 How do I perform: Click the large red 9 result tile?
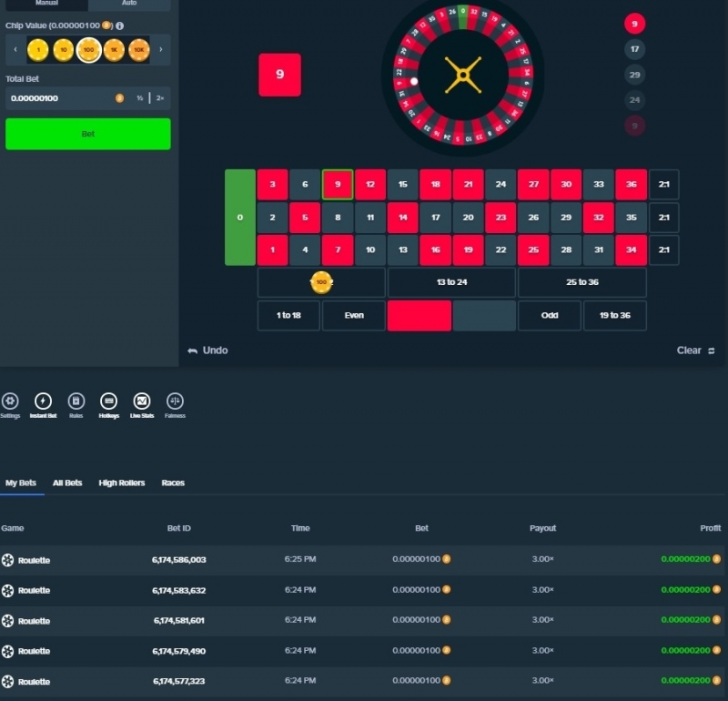click(x=279, y=75)
